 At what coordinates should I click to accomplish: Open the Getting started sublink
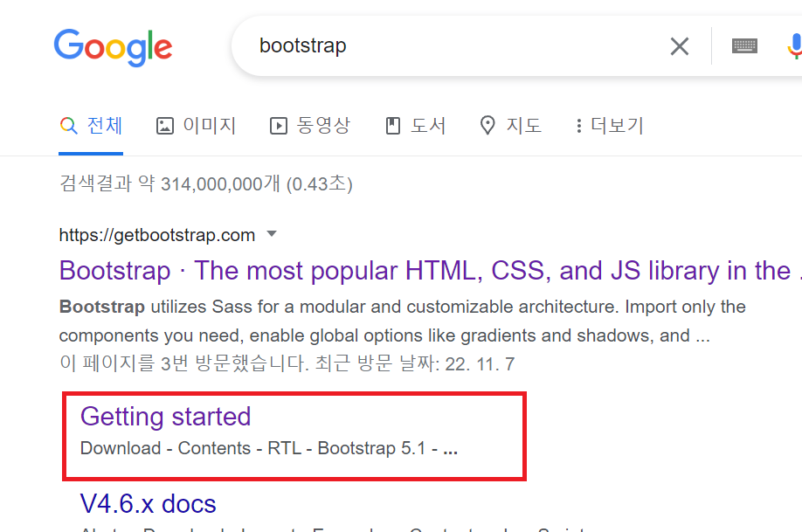(166, 417)
